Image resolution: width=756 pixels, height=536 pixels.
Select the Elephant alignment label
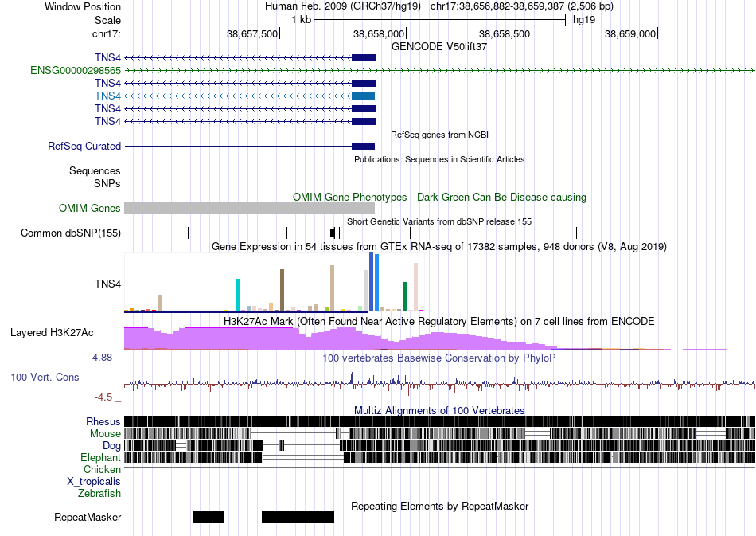click(x=100, y=457)
